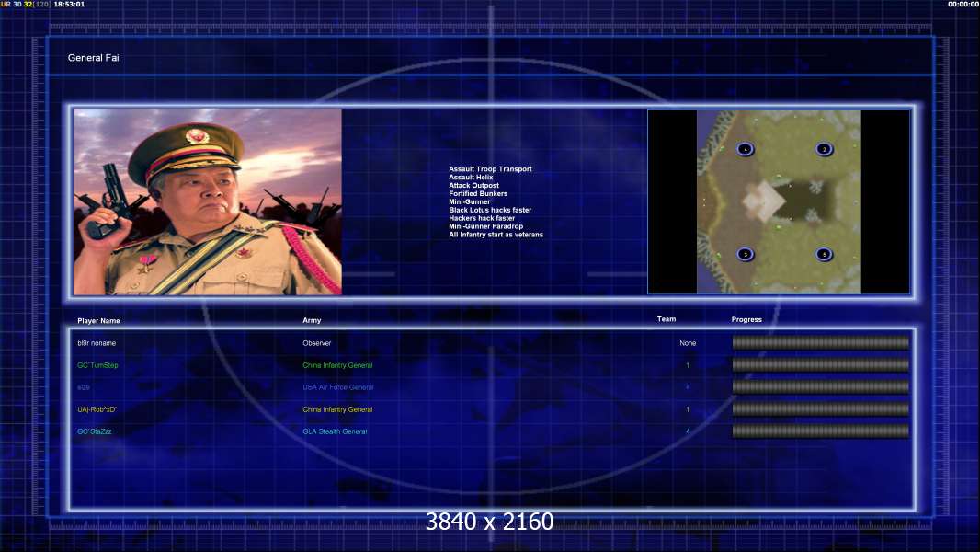The height and width of the screenshot is (552, 980).
Task: Click the "Army" column header
Action: click(x=312, y=320)
